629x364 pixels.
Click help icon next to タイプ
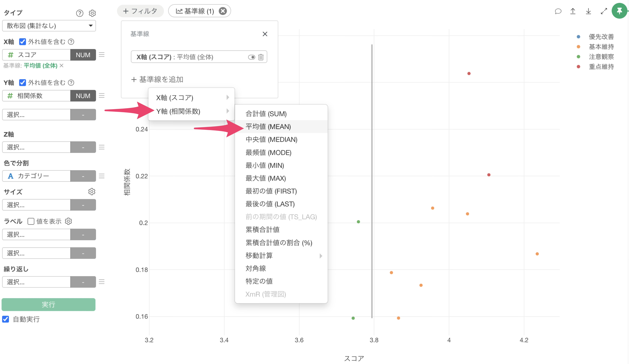(80, 13)
